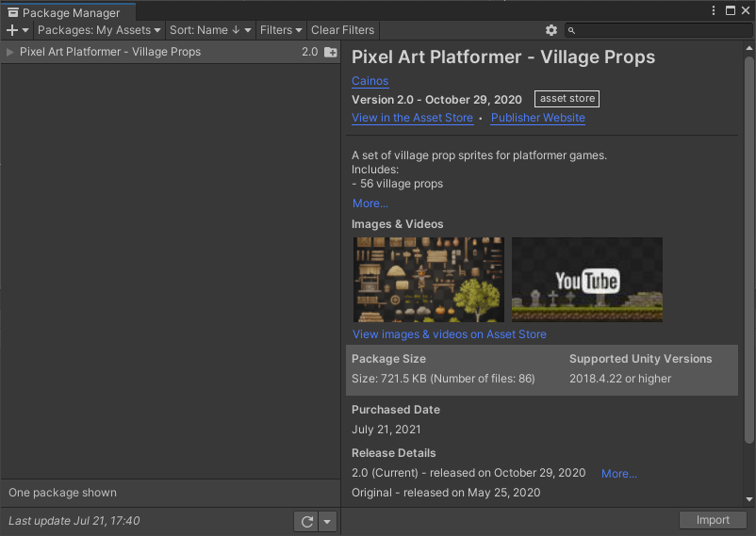This screenshot has height=536, width=756.
Task: Open View images & videos on Asset Store
Action: point(450,334)
